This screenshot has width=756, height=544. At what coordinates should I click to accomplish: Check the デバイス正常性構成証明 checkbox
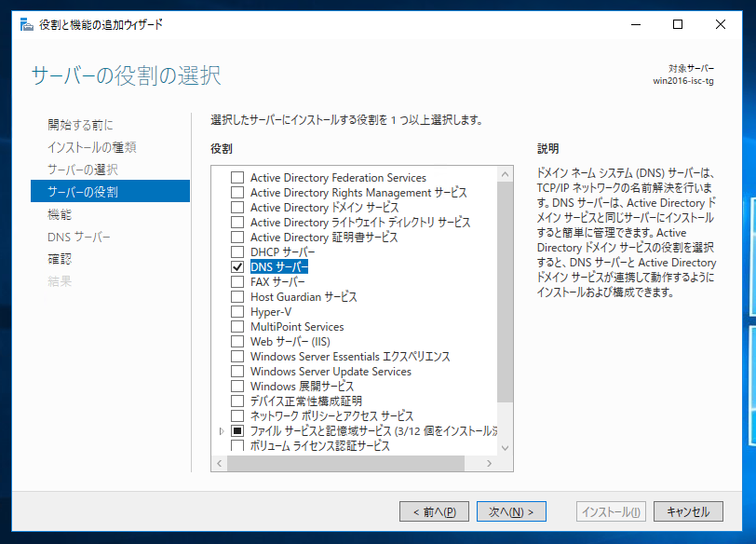pos(237,401)
